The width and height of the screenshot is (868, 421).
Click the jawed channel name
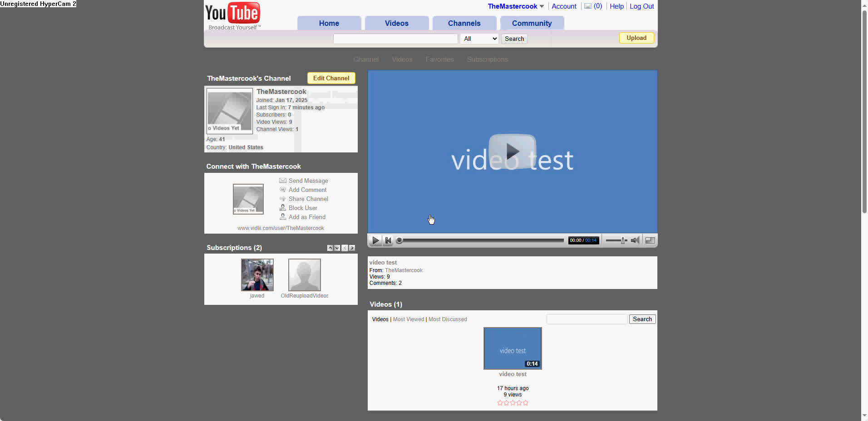(x=257, y=296)
